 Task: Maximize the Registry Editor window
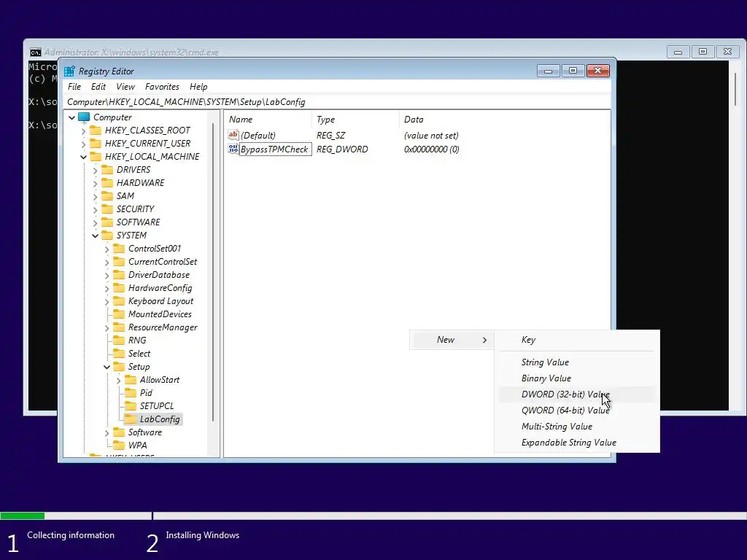pyautogui.click(x=573, y=71)
